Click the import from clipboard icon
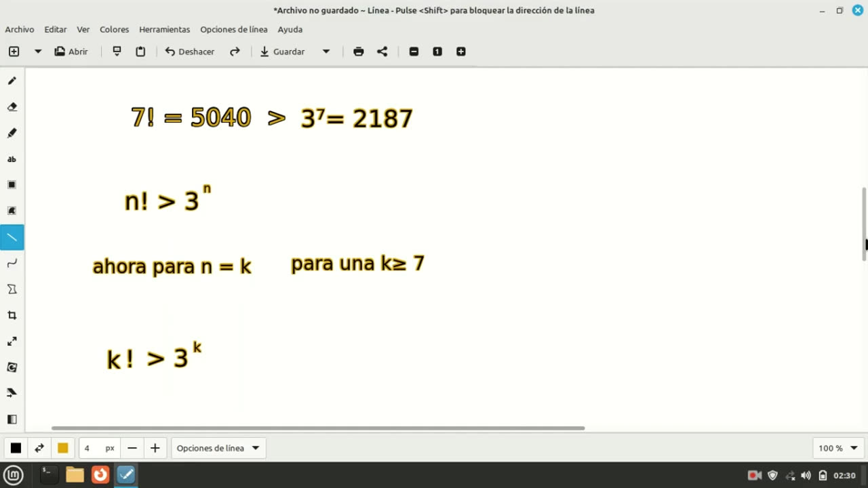The image size is (868, 488). pos(117,52)
